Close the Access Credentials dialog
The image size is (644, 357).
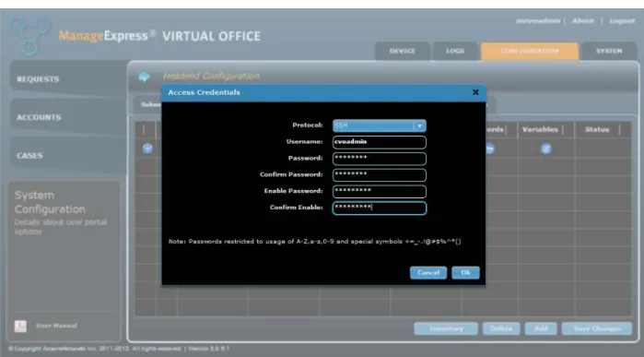pyautogui.click(x=475, y=92)
